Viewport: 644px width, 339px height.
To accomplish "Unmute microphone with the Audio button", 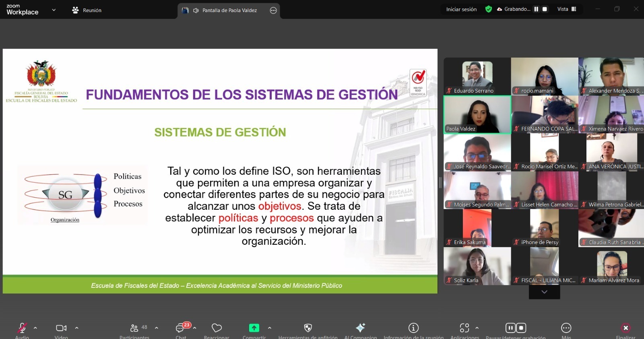I will coord(22,328).
